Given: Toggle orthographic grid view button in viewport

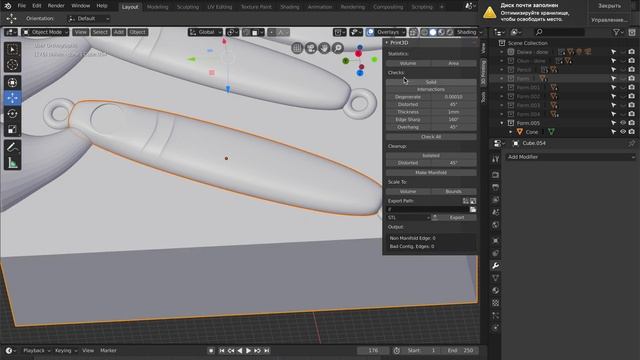Looking at the screenshot, I should click(297, 48).
